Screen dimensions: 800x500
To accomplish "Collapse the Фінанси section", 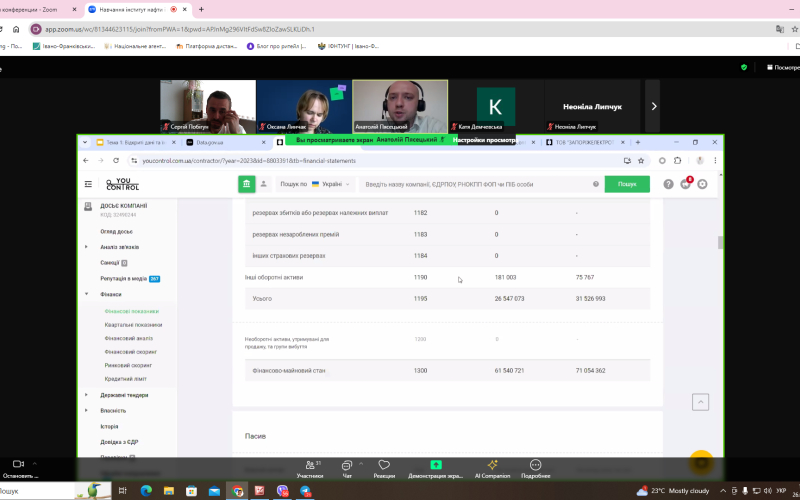I will (86, 294).
